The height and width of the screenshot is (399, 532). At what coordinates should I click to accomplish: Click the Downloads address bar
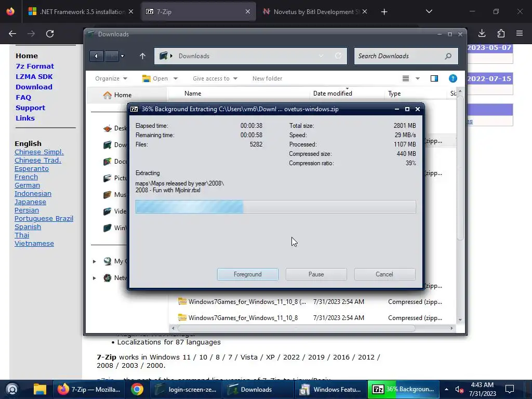click(250, 56)
